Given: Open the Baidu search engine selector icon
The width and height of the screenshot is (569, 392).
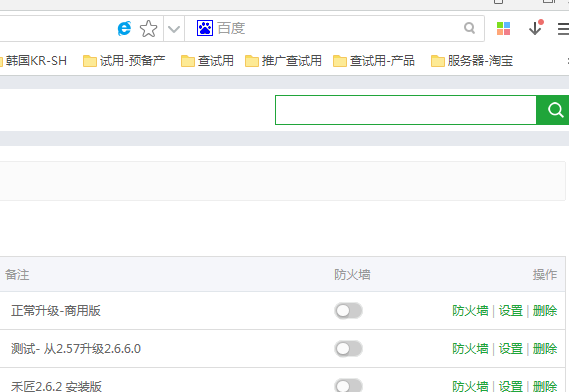Looking at the screenshot, I should point(205,28).
